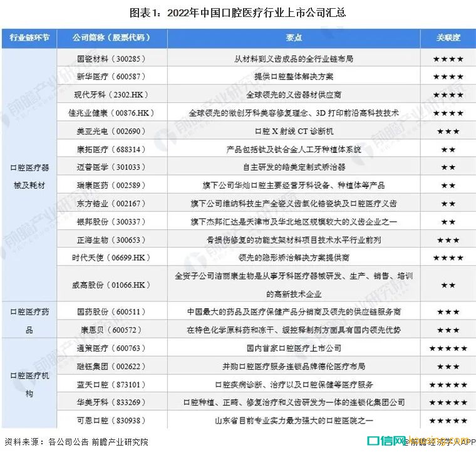Select the 东方锆业（002167） cell
This screenshot has width=476, height=455.
(111, 203)
